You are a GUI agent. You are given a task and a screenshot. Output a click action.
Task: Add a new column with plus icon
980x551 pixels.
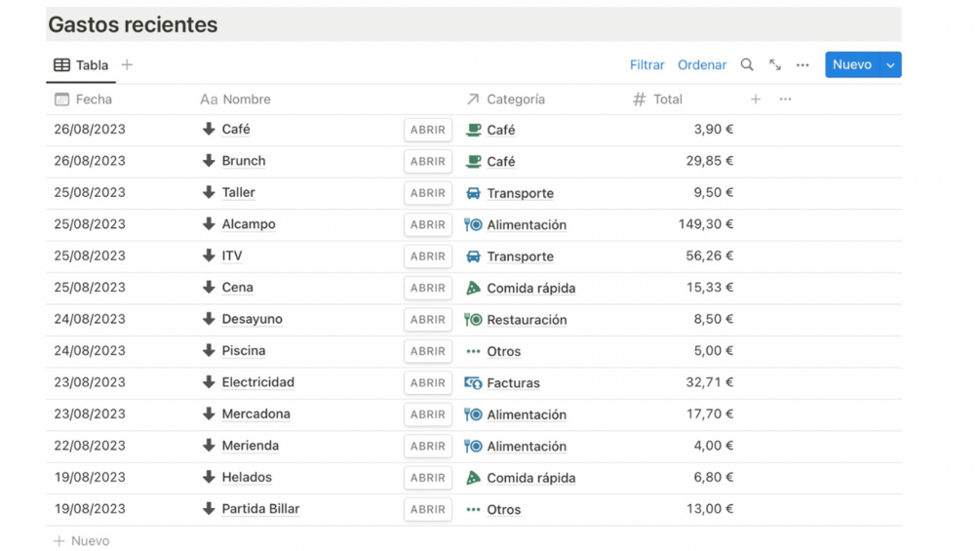(756, 99)
